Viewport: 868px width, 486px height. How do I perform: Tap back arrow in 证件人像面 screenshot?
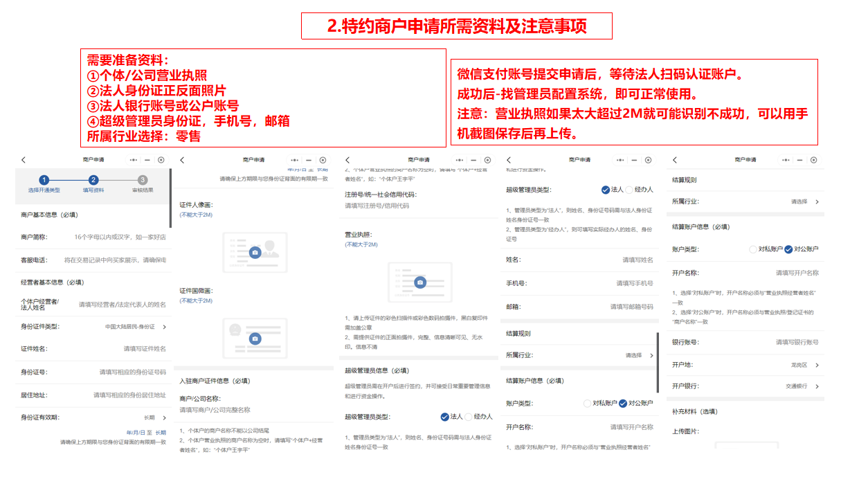coord(183,160)
